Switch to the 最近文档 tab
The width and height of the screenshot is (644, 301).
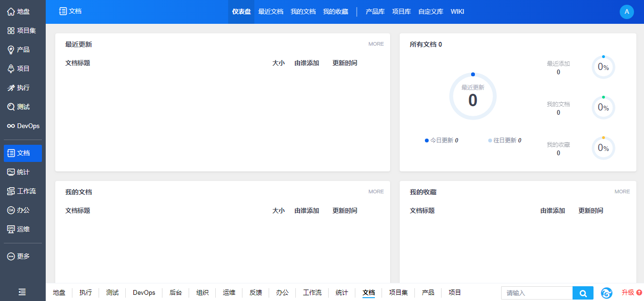click(x=271, y=12)
